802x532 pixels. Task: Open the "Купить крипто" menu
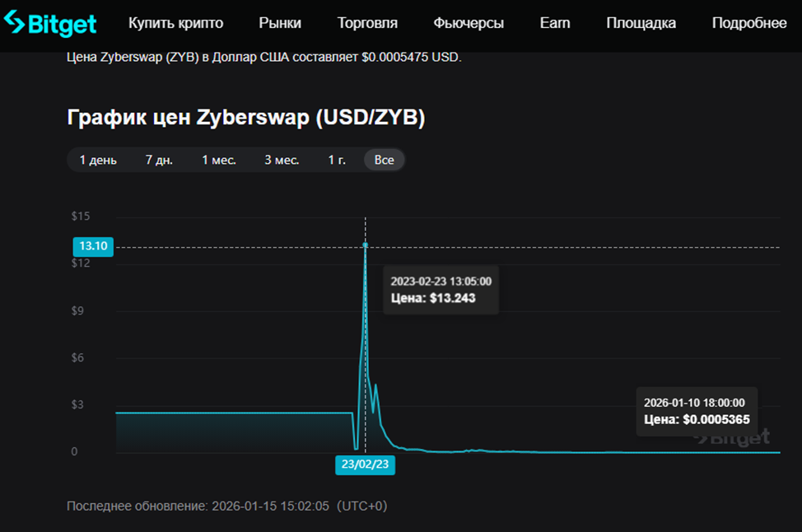click(x=176, y=23)
